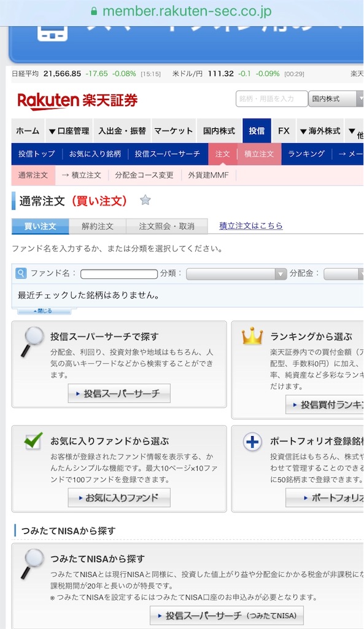Click the green checkmark favorites icon

tap(33, 440)
